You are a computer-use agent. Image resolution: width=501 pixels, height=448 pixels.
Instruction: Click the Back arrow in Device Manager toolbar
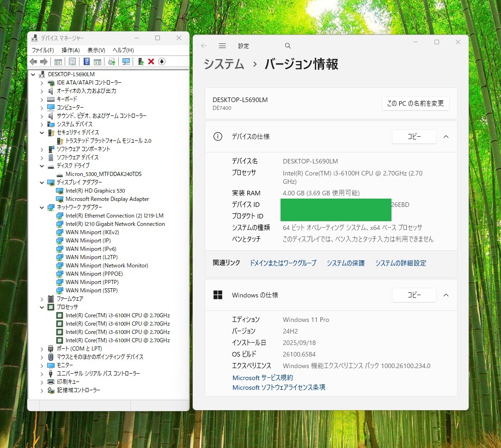click(x=33, y=61)
